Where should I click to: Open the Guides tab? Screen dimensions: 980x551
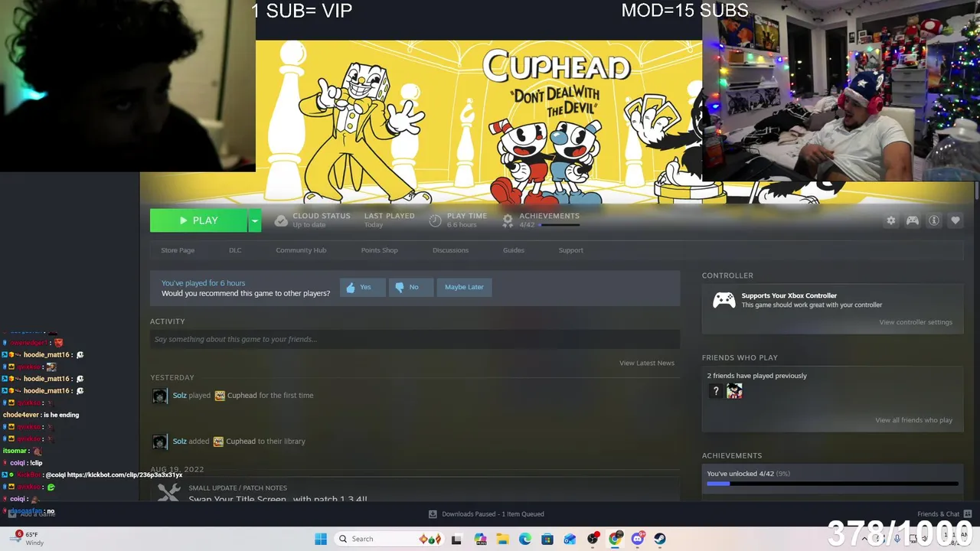tap(513, 250)
